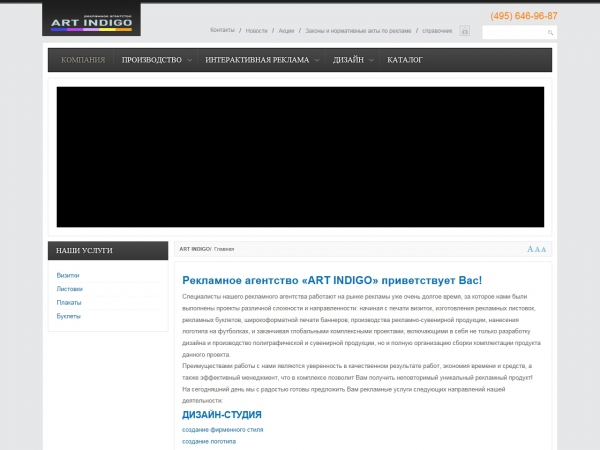The width and height of the screenshot is (600, 450).
Task: Open the ПРОИЗВОДСТВО menu item
Action: (152, 60)
